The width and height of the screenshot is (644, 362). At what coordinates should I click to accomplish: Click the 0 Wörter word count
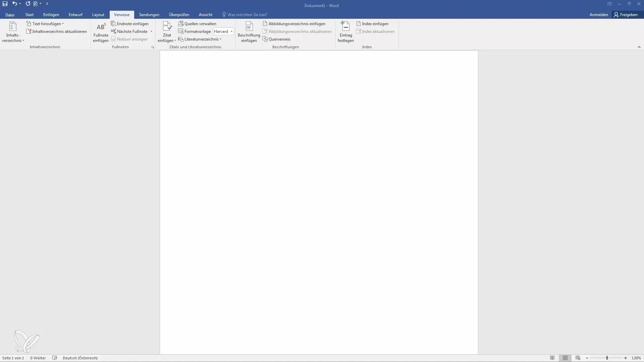point(38,358)
